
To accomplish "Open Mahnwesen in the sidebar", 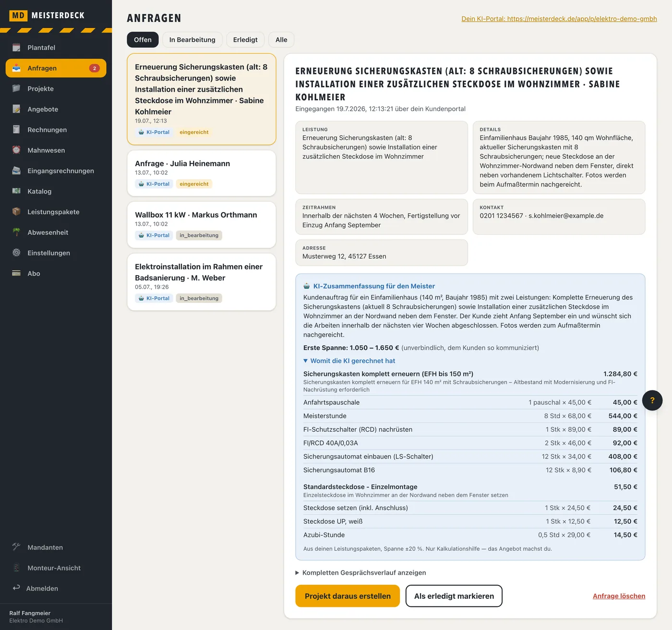I will [56, 150].
